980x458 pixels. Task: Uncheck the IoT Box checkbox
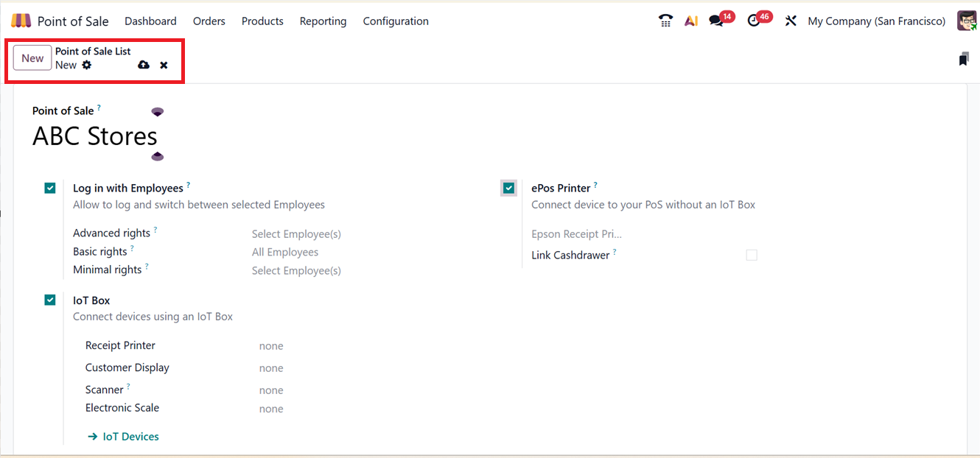coord(50,300)
